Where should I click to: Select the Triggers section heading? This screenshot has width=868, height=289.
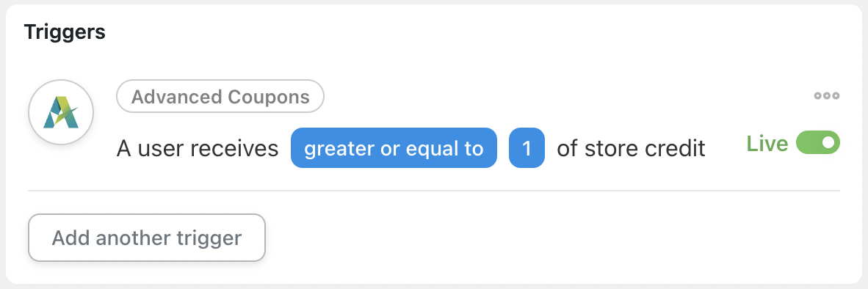[65, 32]
